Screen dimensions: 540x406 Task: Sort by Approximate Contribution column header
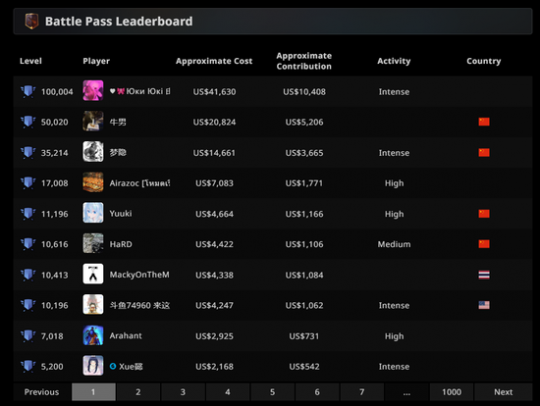pyautogui.click(x=304, y=61)
